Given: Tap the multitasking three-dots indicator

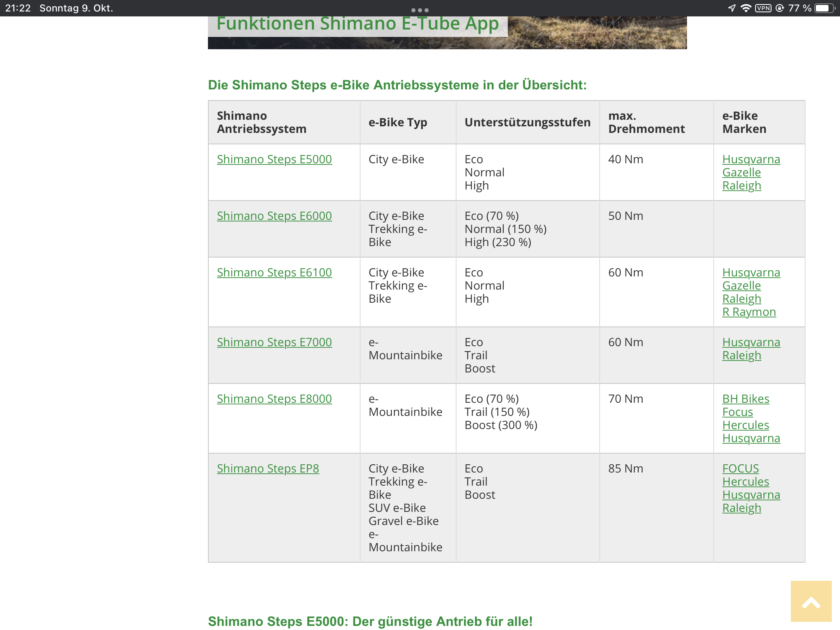Looking at the screenshot, I should coord(420,10).
